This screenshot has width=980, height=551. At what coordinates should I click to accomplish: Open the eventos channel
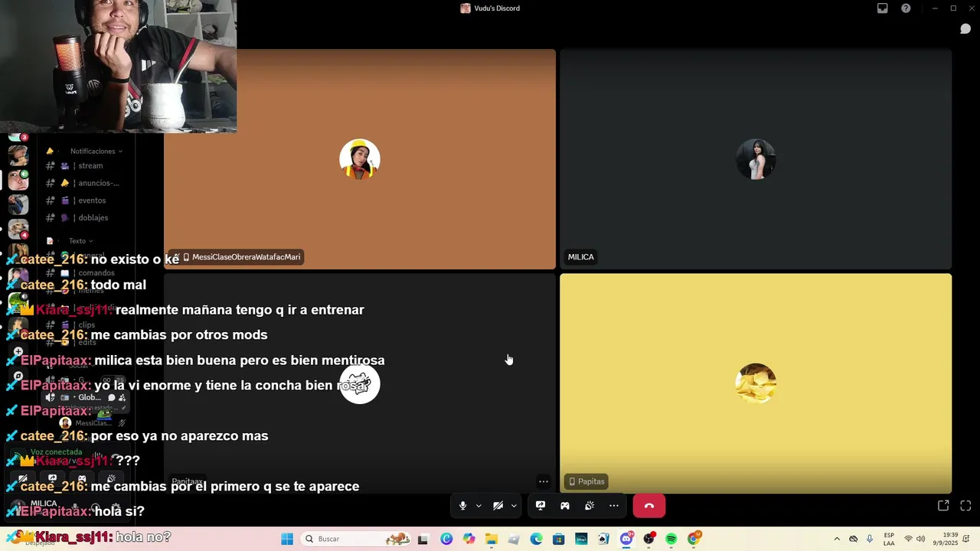[x=84, y=201]
